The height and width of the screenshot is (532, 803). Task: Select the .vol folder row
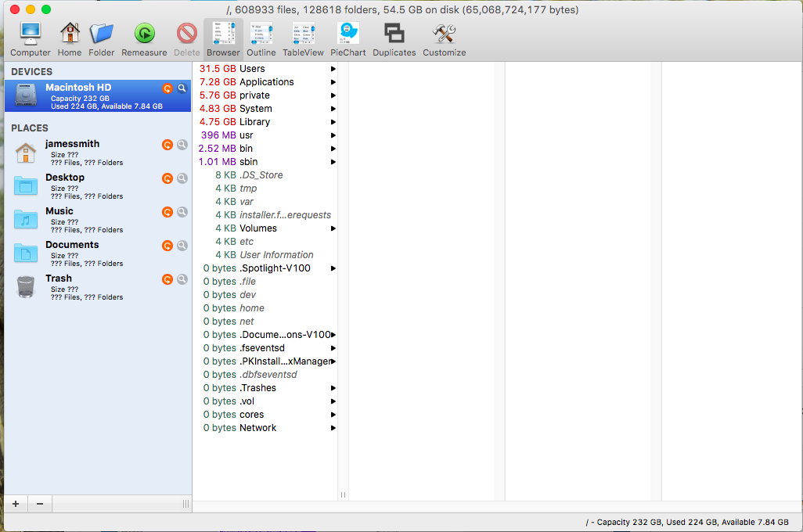click(265, 401)
